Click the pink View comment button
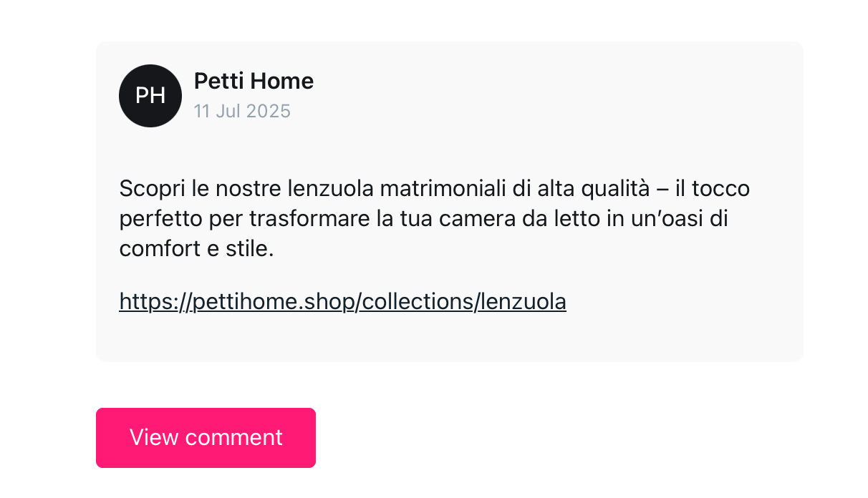868x498 pixels. click(206, 437)
